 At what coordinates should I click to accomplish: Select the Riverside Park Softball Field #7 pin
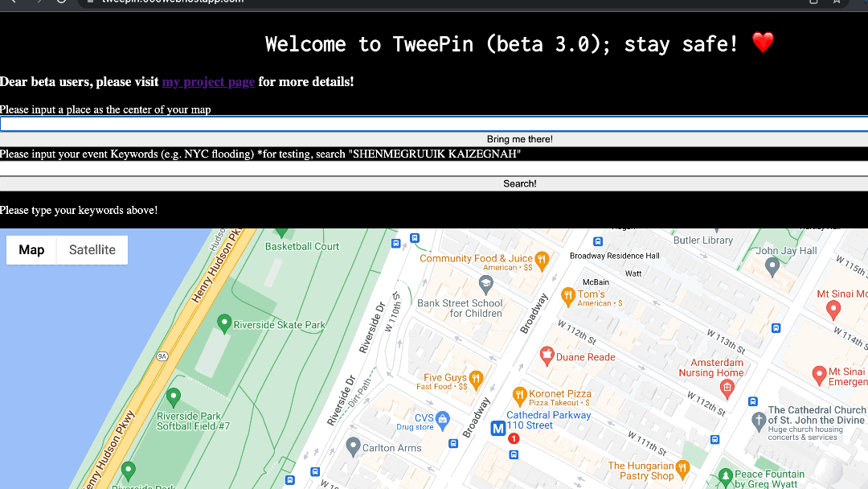(x=174, y=397)
